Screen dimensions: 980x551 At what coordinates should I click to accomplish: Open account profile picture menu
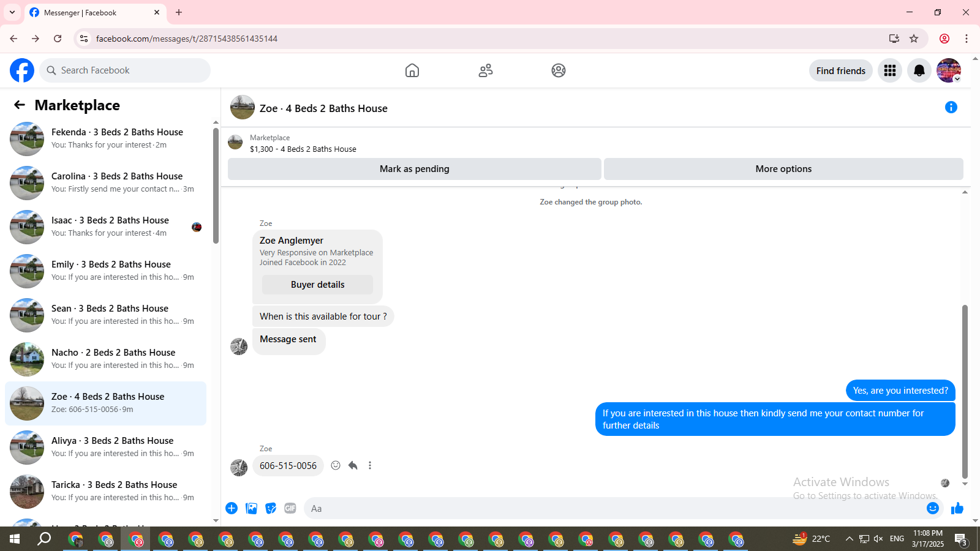click(949, 70)
